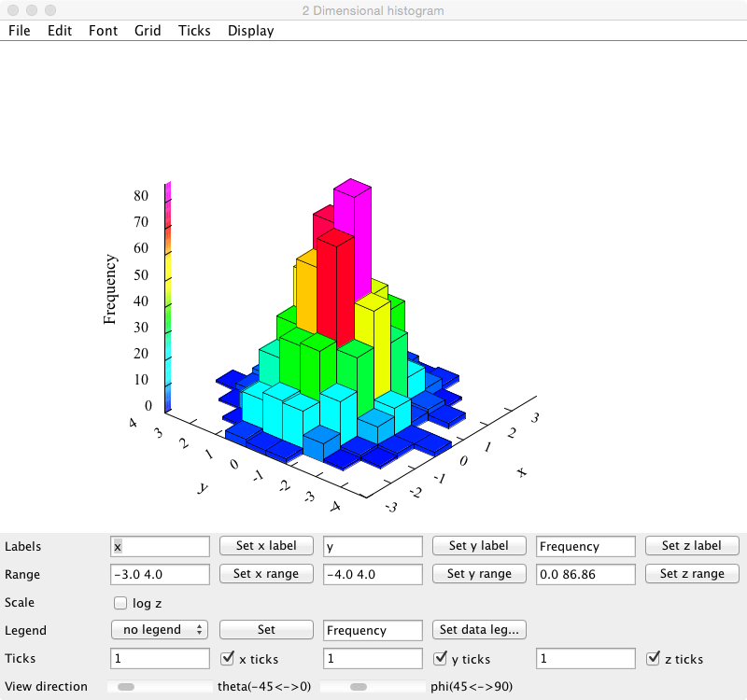Screen dimensions: 747x700
Task: Uncheck the x ticks checkbox
Action: [x=227, y=659]
